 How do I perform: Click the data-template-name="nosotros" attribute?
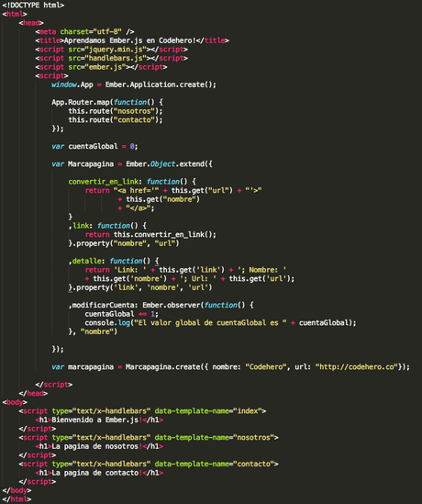coord(215,438)
